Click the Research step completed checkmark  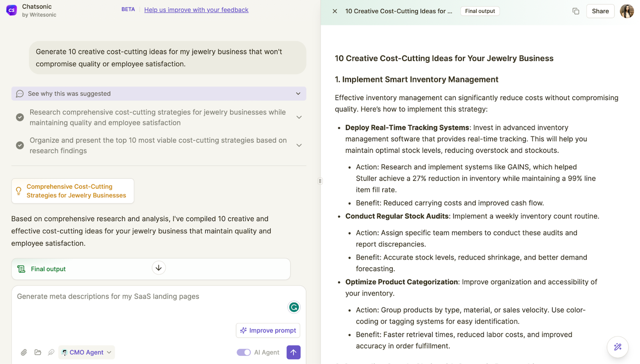pos(20,117)
